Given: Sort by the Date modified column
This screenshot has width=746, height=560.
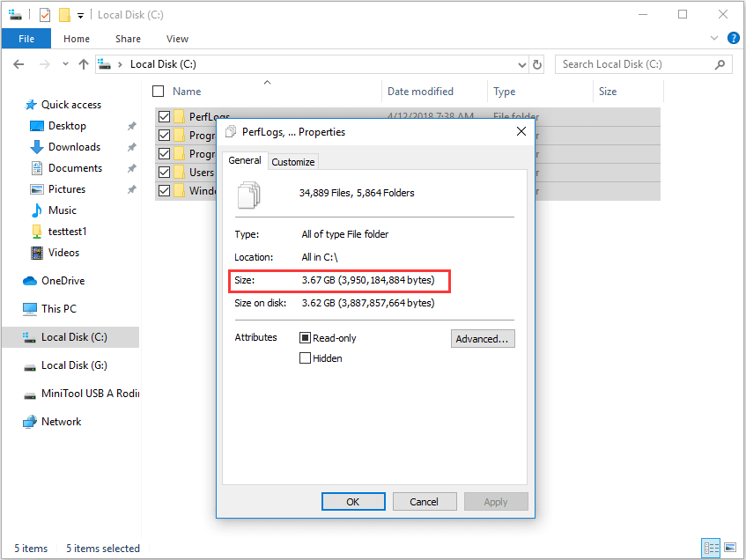Looking at the screenshot, I should coord(420,92).
